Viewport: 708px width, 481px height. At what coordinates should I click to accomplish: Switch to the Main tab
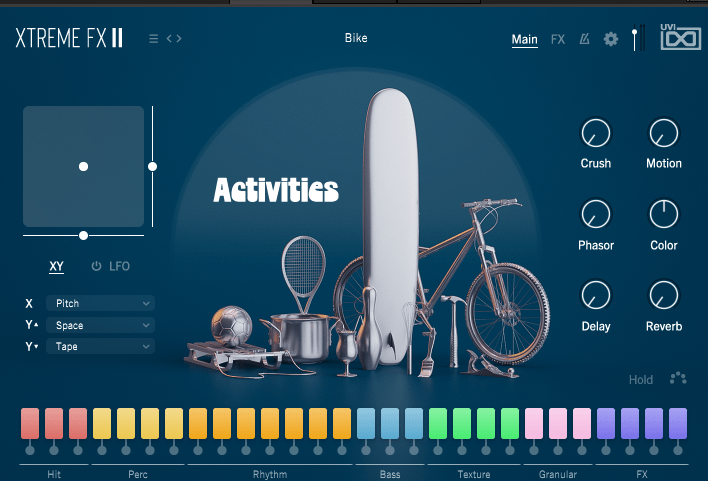pyautogui.click(x=525, y=40)
